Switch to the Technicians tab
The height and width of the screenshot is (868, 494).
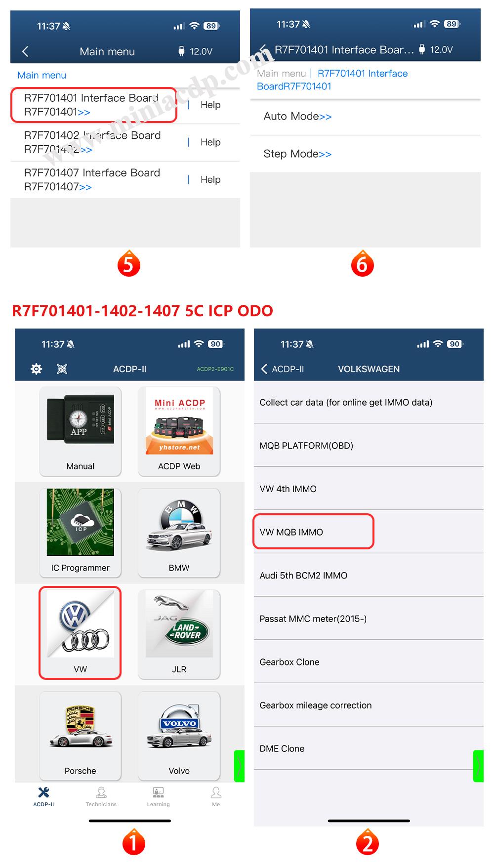(101, 797)
